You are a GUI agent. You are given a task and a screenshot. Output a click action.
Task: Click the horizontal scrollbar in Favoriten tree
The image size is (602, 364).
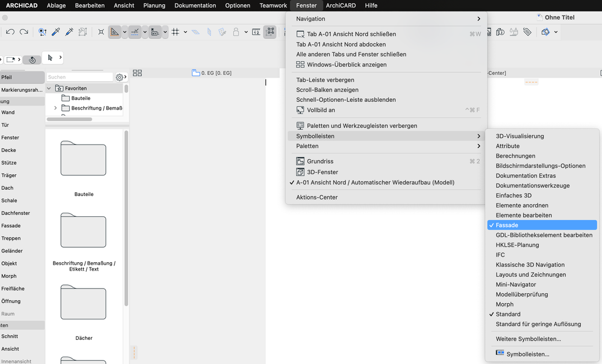point(69,119)
